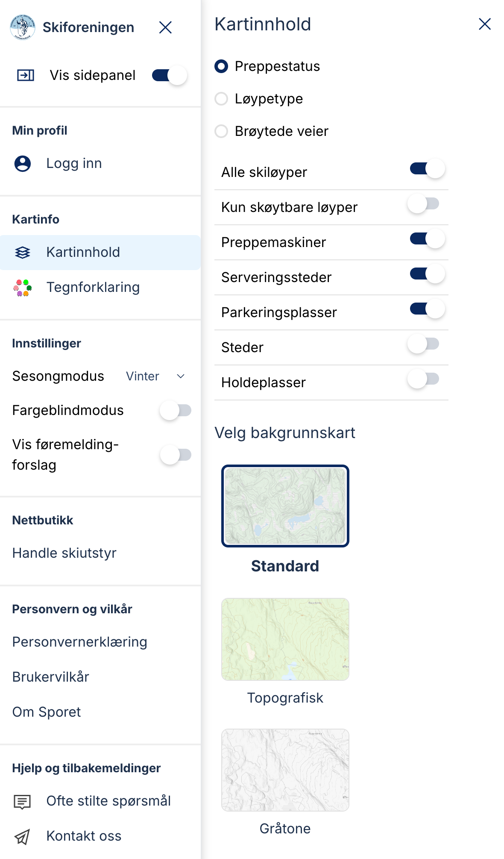Viewport: 504px width, 859px height.
Task: Open Brukervilkår link
Action: coord(50,677)
